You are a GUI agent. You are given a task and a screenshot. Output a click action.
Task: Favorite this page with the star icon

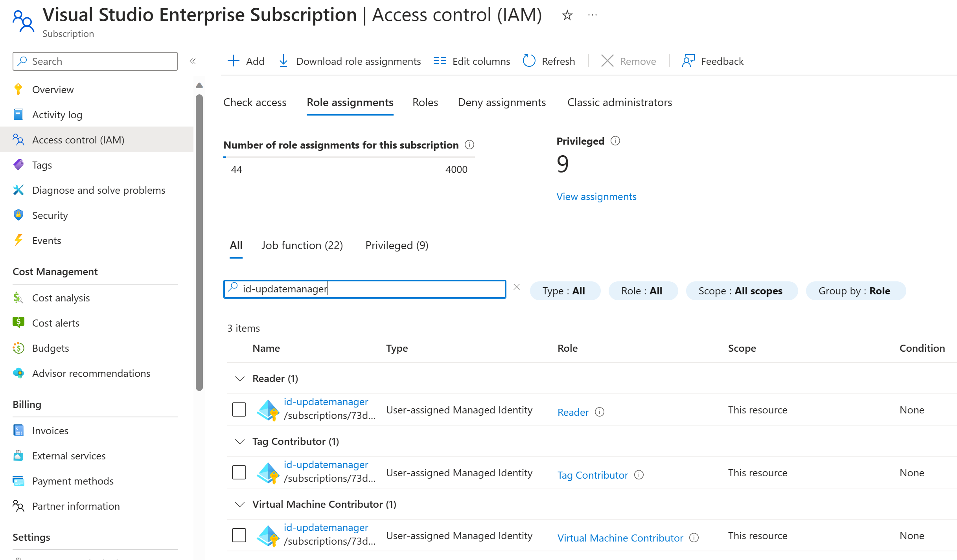point(567,15)
